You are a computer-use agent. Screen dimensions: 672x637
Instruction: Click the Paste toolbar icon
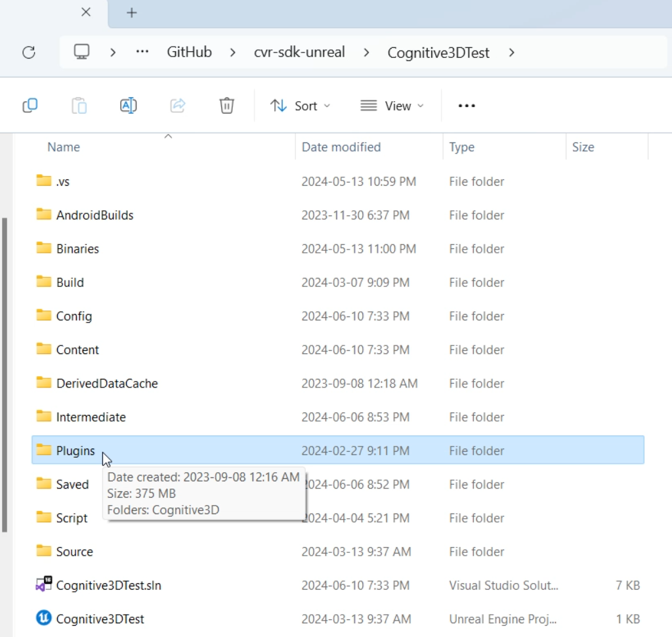pyautogui.click(x=79, y=106)
